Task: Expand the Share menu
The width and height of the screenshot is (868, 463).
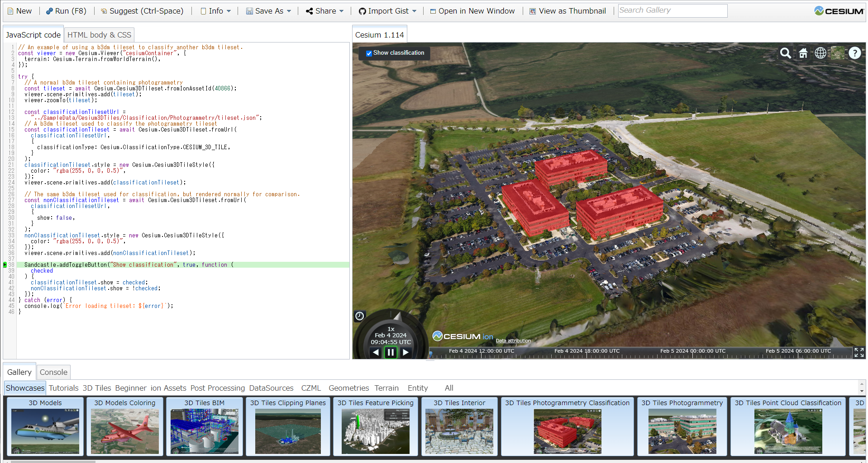Action: (324, 10)
